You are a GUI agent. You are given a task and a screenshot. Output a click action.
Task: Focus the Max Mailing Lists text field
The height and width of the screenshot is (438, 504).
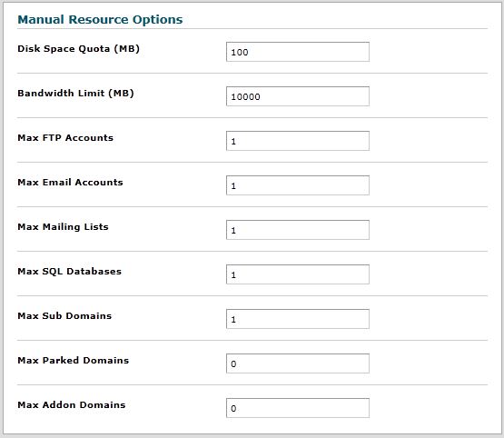[298, 230]
